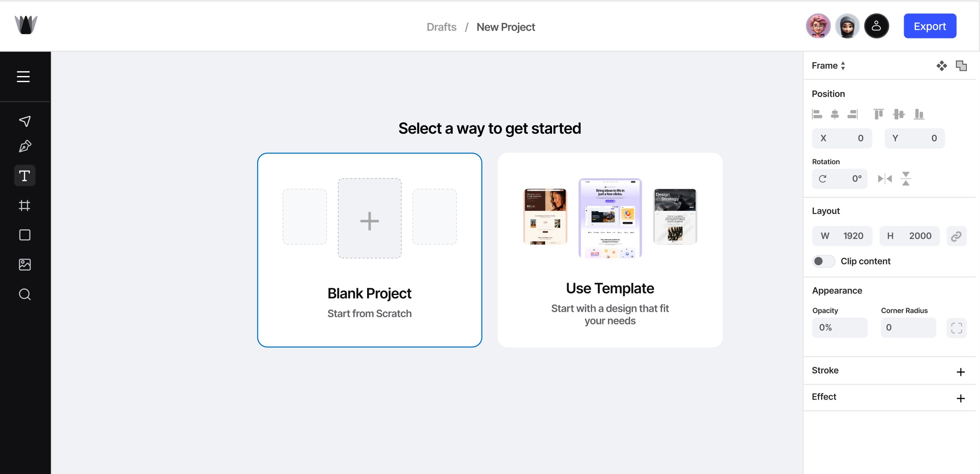The width and height of the screenshot is (980, 474).
Task: Click flip horizontal icon under Rotation
Action: pos(884,179)
